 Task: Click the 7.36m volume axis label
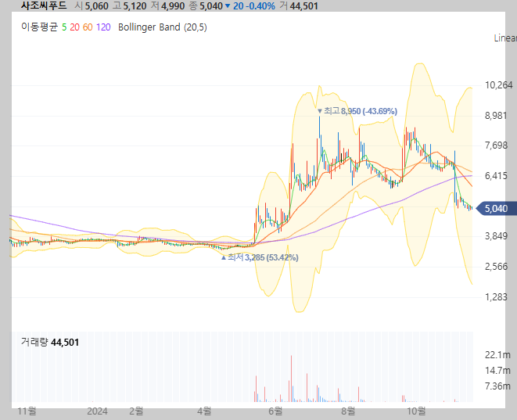(497, 386)
